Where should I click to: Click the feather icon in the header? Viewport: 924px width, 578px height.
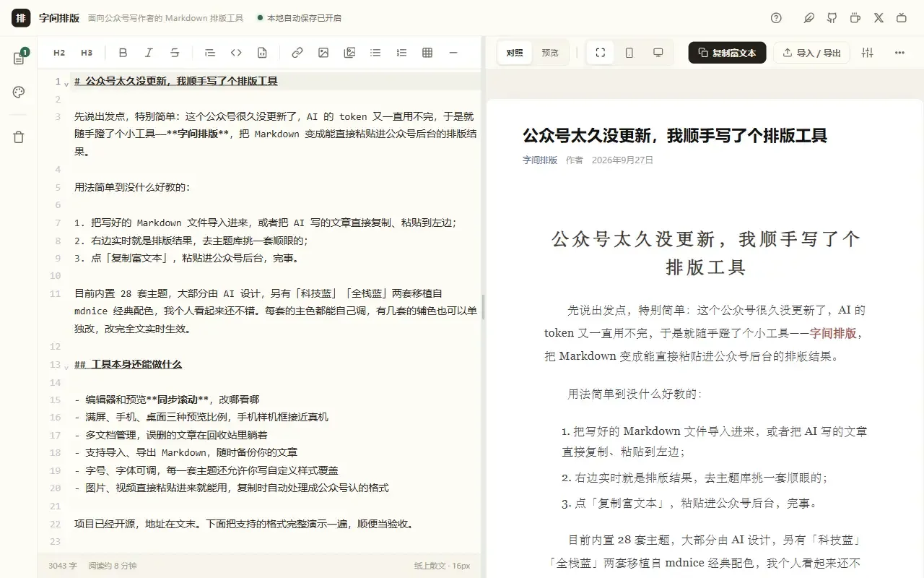[x=809, y=18]
